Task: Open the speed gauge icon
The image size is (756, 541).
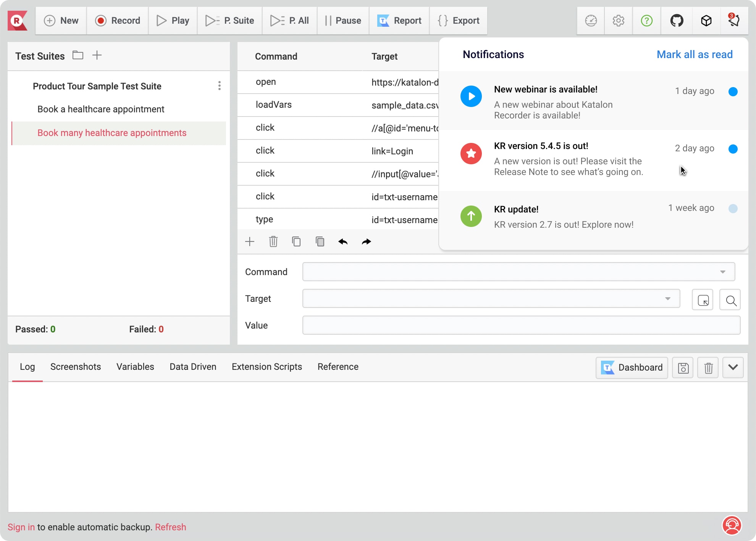Action: tap(591, 21)
